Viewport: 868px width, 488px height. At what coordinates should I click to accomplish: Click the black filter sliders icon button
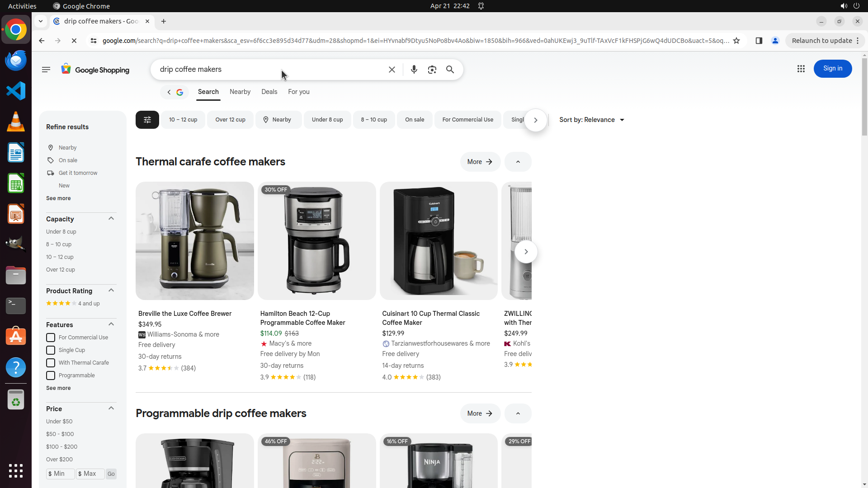click(147, 120)
